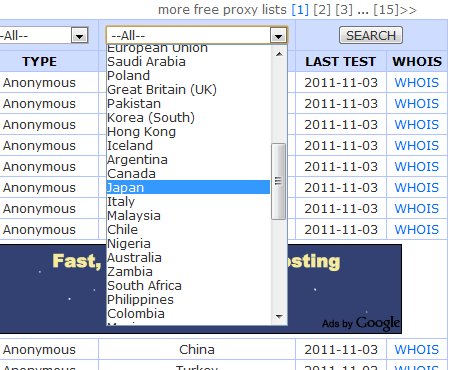Viewport: 460px width, 370px height.
Task: Select Pakistan from country list
Action: pyautogui.click(x=188, y=104)
